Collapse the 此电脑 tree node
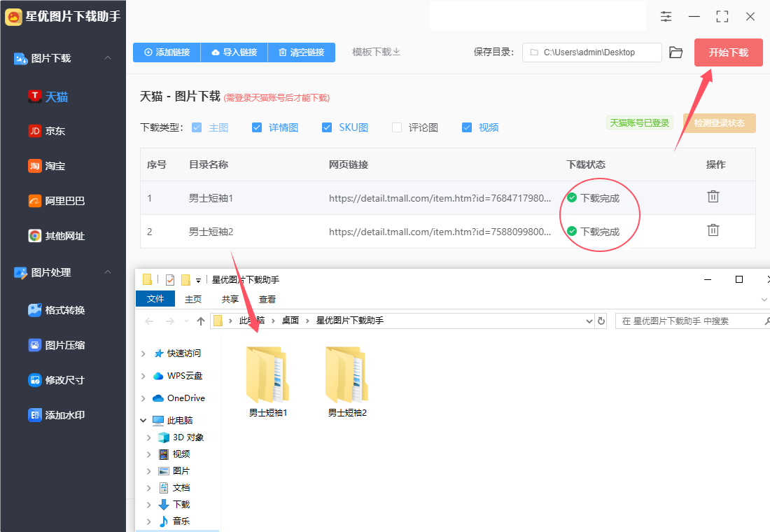Image resolution: width=770 pixels, height=532 pixels. 143,421
